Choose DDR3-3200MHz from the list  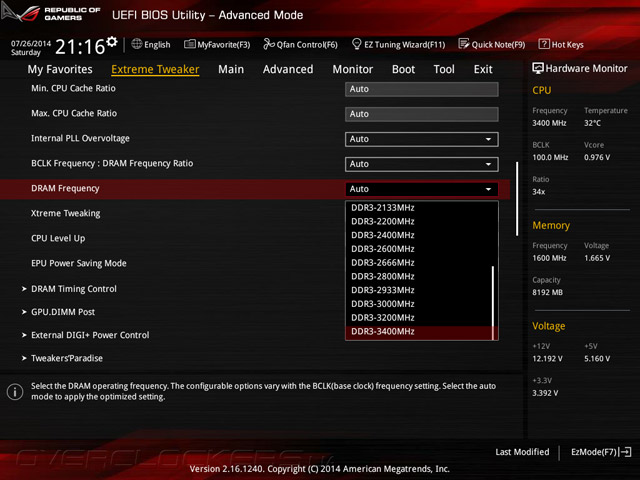[419, 318]
